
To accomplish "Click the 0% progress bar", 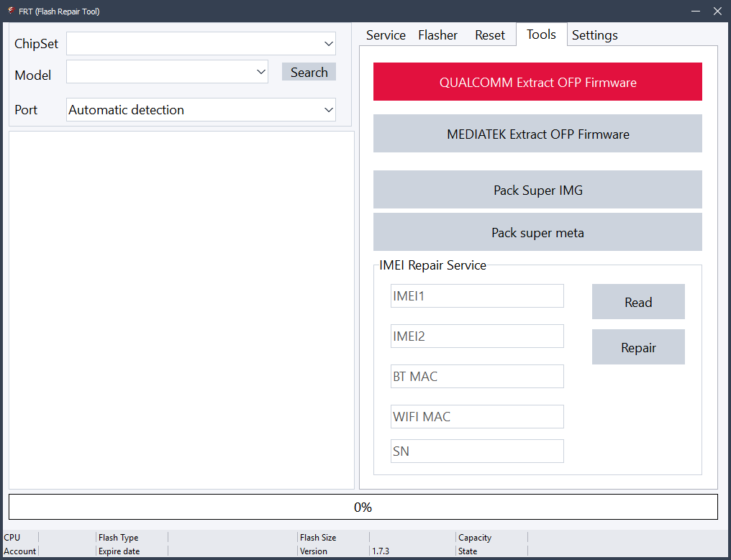I will click(363, 507).
